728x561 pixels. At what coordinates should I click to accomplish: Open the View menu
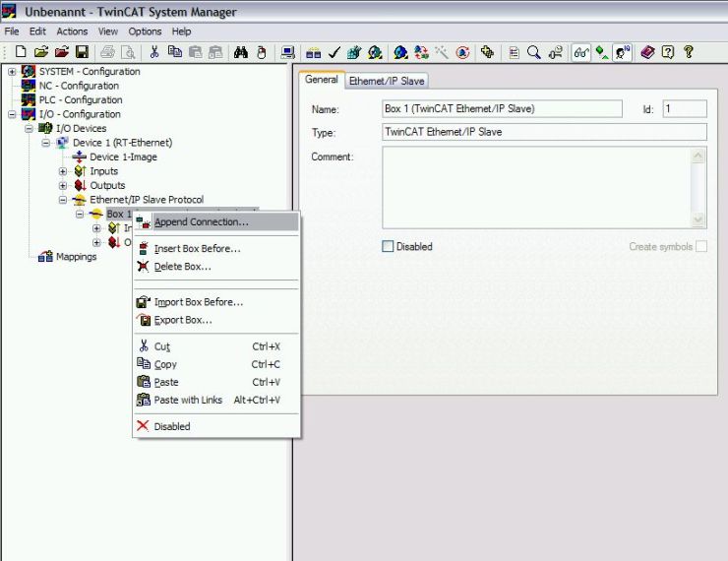click(107, 31)
